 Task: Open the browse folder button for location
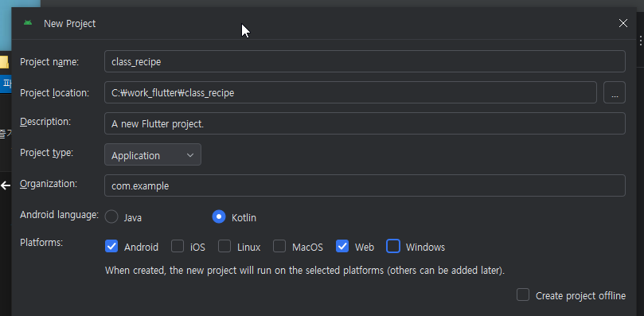tap(615, 92)
